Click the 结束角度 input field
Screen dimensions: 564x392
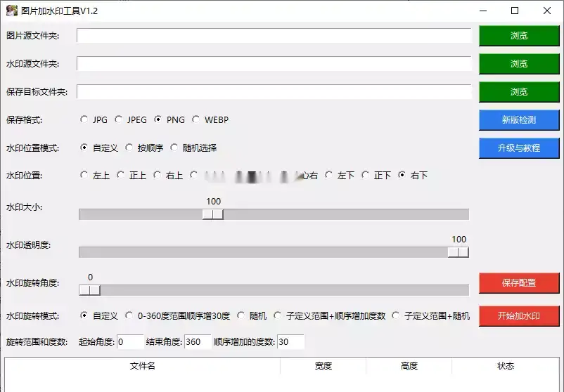pyautogui.click(x=198, y=342)
